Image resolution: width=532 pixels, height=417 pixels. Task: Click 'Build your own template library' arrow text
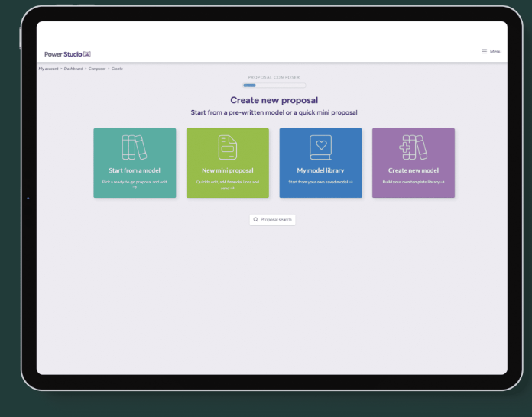pyautogui.click(x=414, y=182)
